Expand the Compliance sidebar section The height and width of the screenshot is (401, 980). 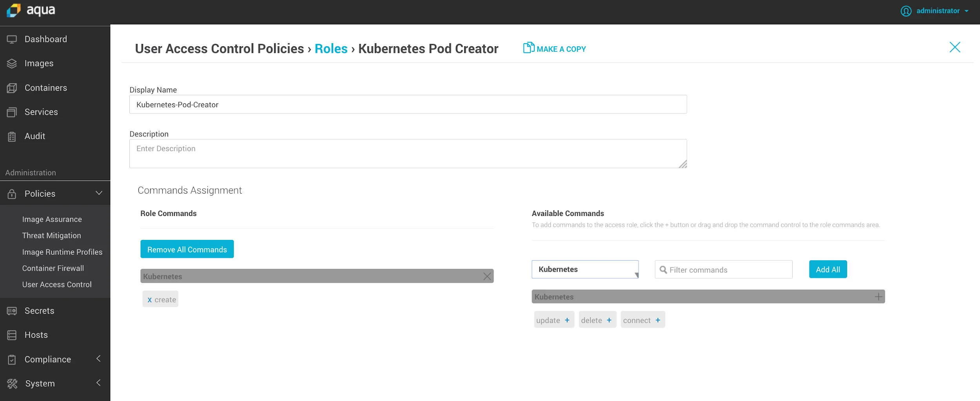[47, 359]
